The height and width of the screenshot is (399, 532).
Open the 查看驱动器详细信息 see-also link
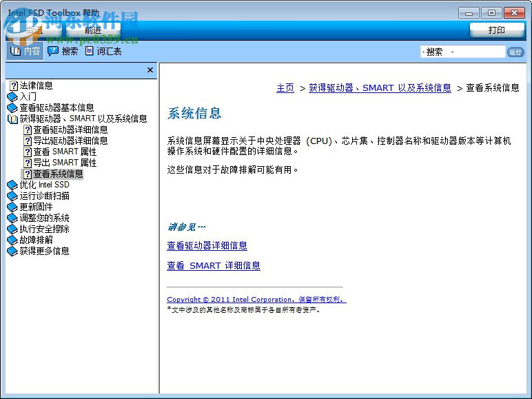[x=207, y=245]
